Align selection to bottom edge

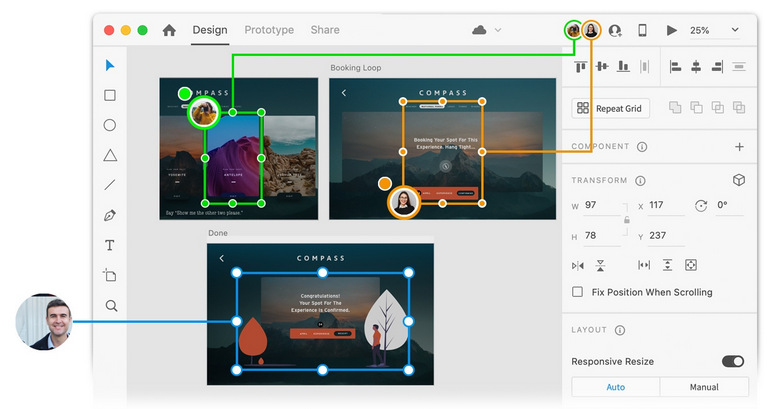623,67
